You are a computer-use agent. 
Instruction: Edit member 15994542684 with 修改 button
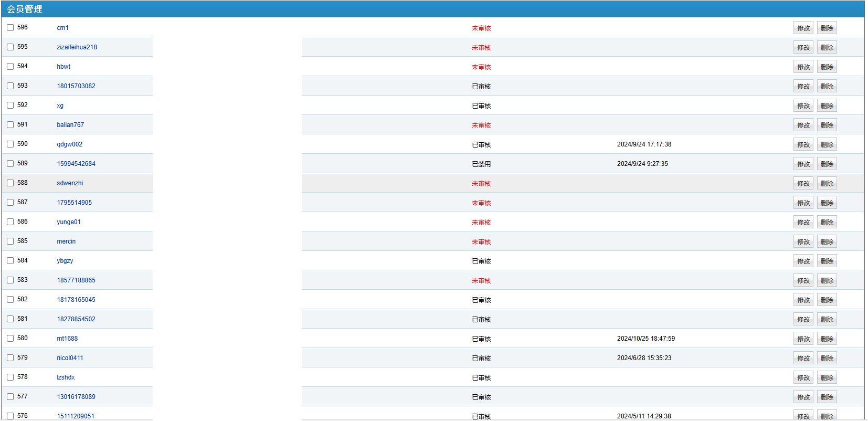[803, 164]
